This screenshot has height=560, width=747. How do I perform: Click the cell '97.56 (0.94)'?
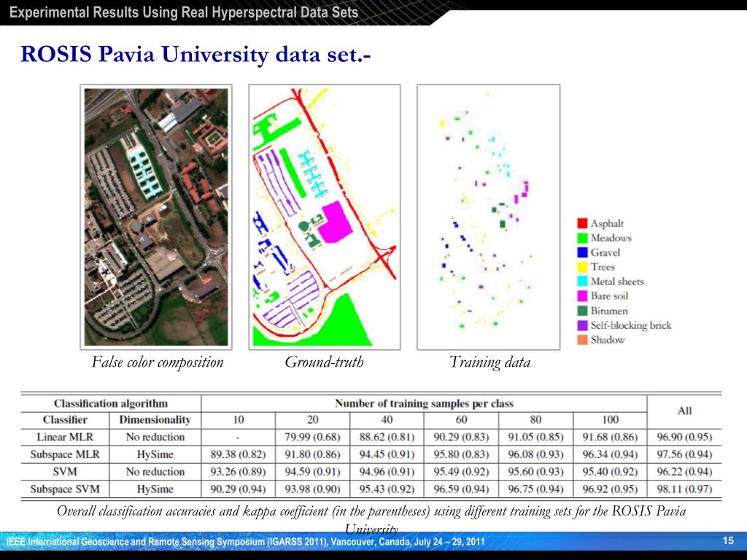tap(684, 454)
